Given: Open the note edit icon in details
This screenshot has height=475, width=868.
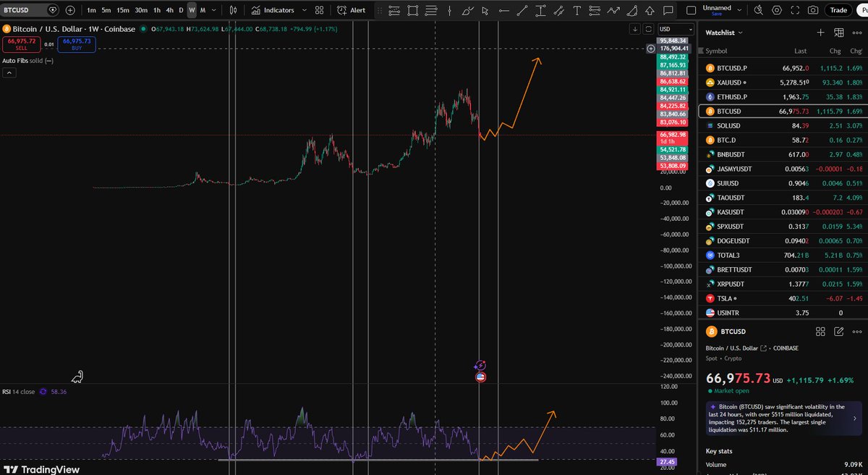Looking at the screenshot, I should click(x=838, y=332).
